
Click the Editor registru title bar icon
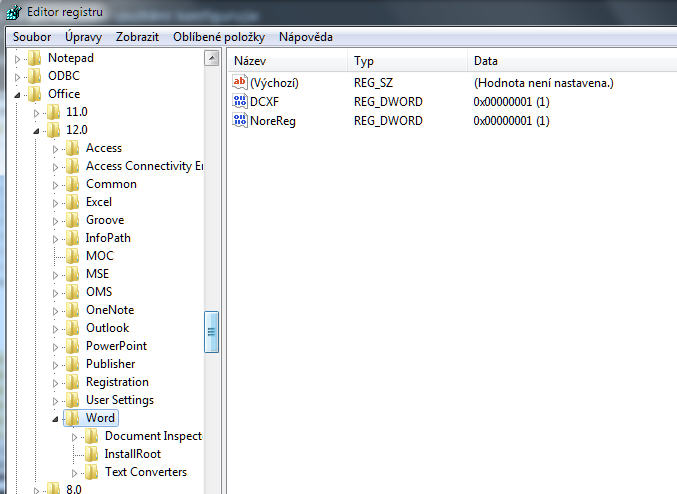(13, 12)
